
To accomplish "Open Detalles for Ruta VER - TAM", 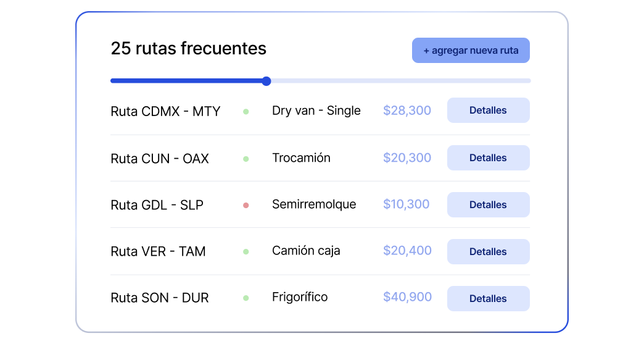I will coord(489,251).
